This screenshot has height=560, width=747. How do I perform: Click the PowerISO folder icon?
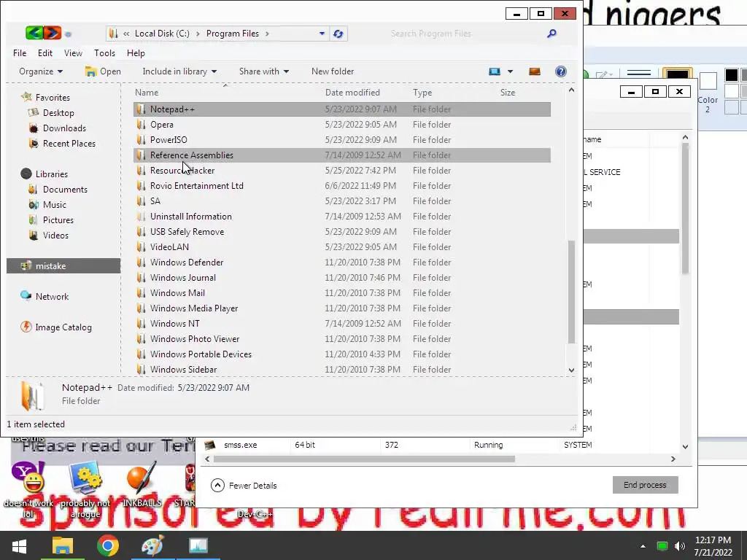click(141, 139)
